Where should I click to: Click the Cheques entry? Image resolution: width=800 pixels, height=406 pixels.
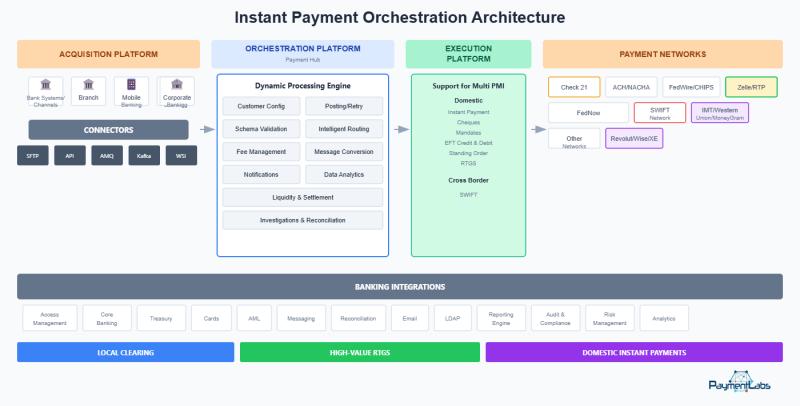pyautogui.click(x=468, y=122)
